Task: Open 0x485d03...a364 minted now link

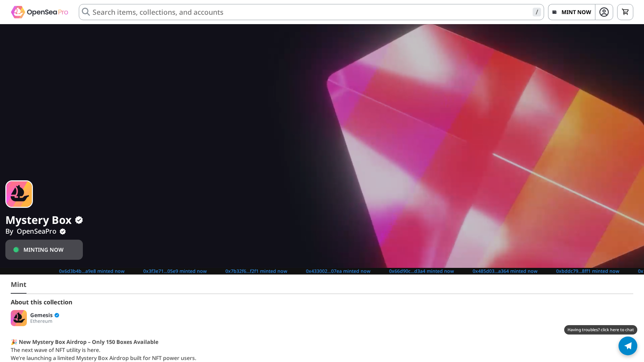Action: pyautogui.click(x=505, y=271)
